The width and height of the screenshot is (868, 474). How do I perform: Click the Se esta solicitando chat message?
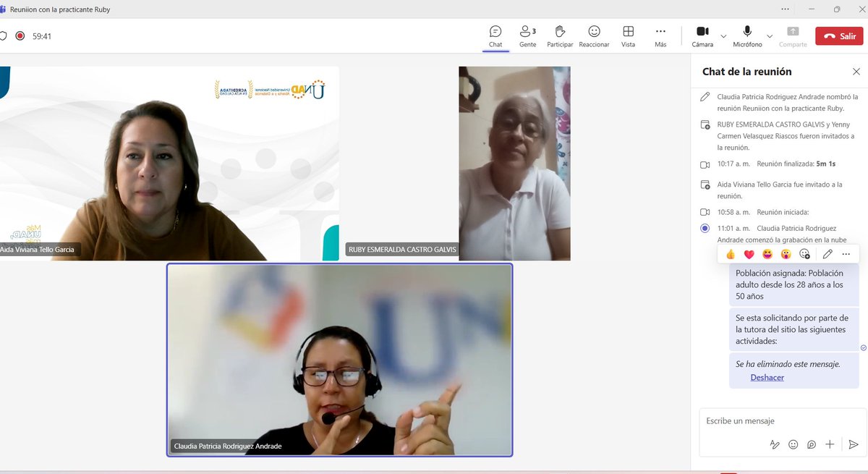pos(793,329)
